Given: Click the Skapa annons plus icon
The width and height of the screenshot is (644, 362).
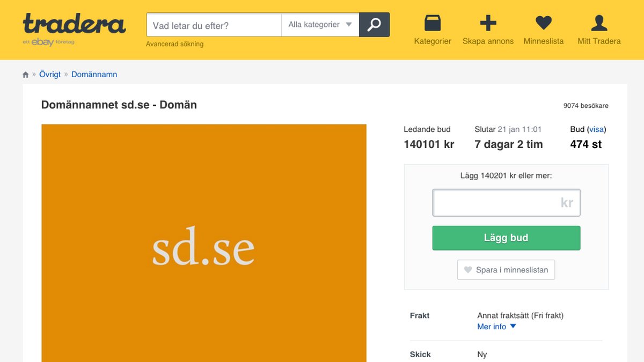Looking at the screenshot, I should click(488, 23).
